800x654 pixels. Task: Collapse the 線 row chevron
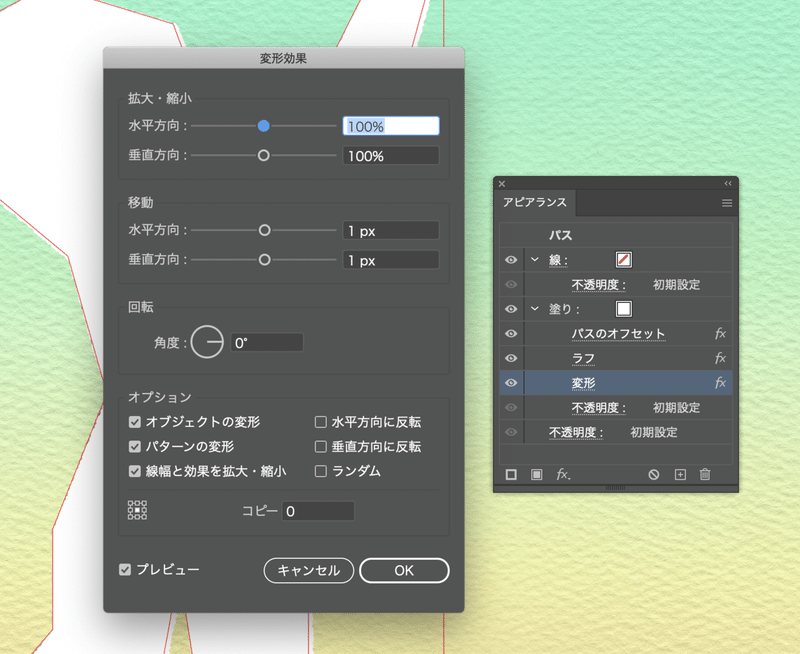[x=534, y=259]
